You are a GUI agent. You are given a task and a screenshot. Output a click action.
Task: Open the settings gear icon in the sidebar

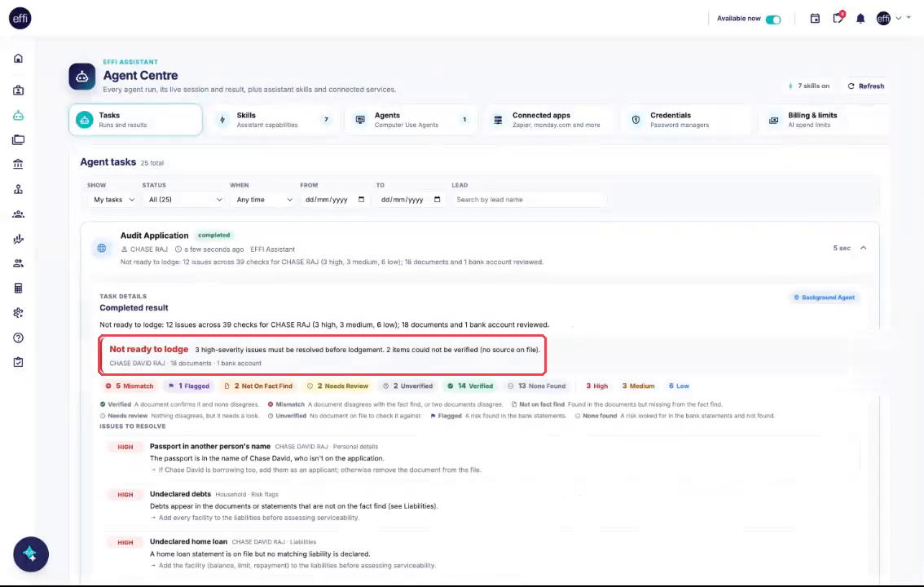click(18, 313)
